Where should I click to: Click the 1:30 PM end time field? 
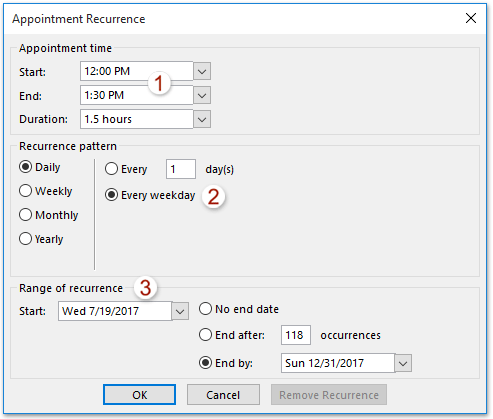(x=136, y=95)
